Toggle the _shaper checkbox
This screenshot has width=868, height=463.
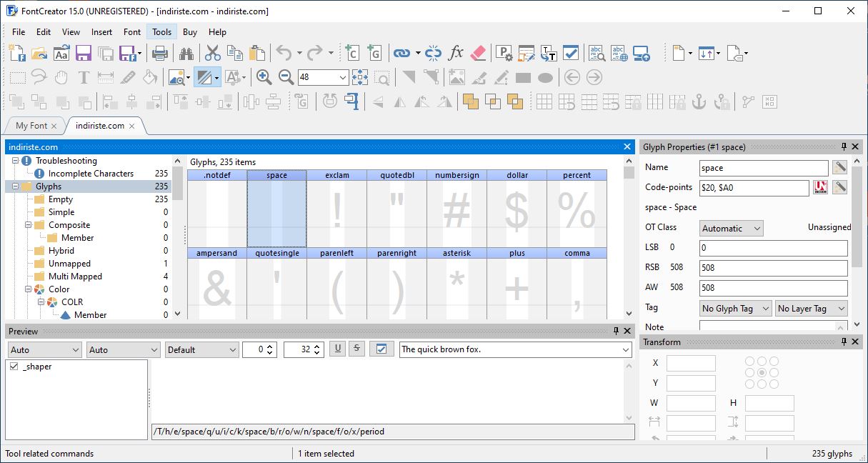pos(14,367)
